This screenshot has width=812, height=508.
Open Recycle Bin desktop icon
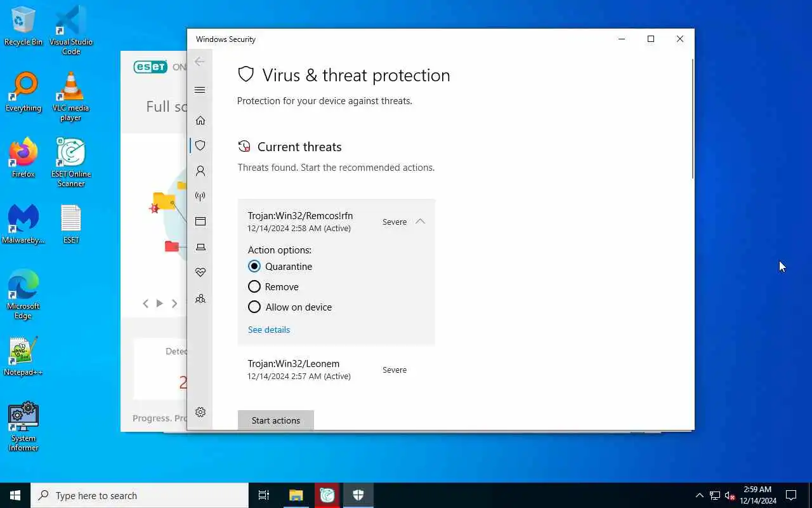tap(23, 26)
